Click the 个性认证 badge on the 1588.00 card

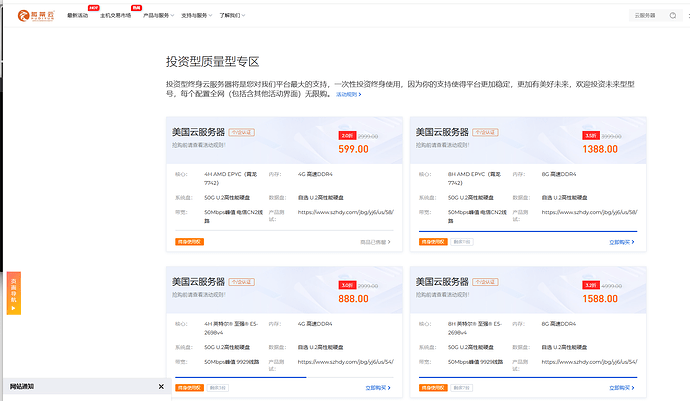click(485, 282)
